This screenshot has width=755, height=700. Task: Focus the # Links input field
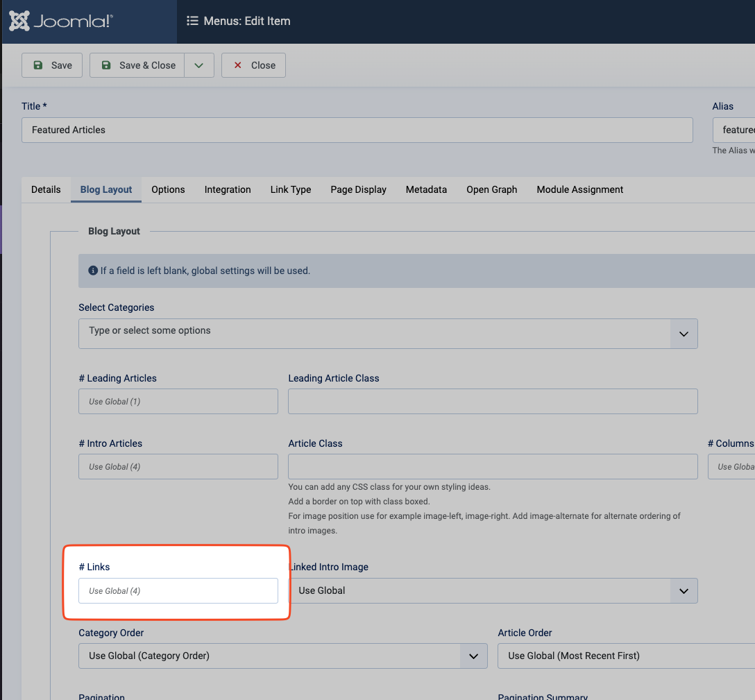178,591
